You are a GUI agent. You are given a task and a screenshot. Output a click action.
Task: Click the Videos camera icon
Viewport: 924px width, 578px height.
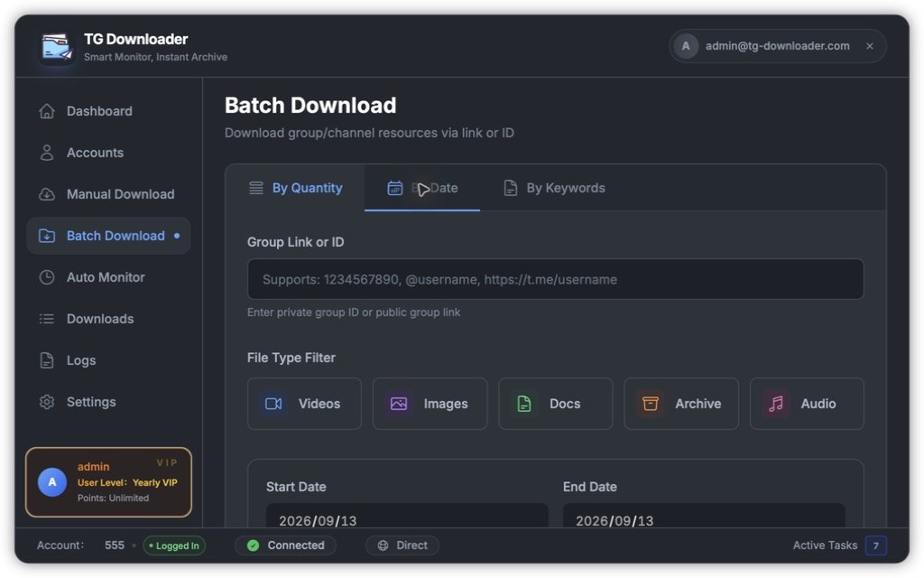[x=273, y=404]
